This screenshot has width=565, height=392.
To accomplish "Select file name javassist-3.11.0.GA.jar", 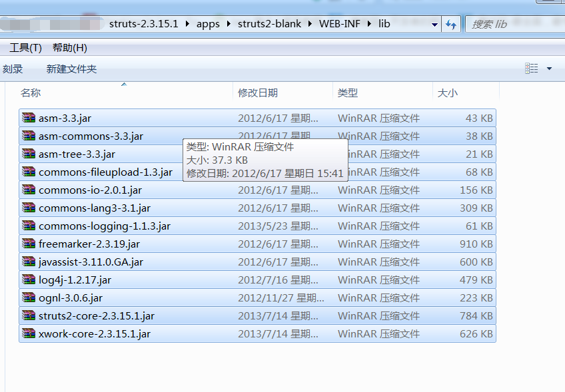I will pos(91,262).
